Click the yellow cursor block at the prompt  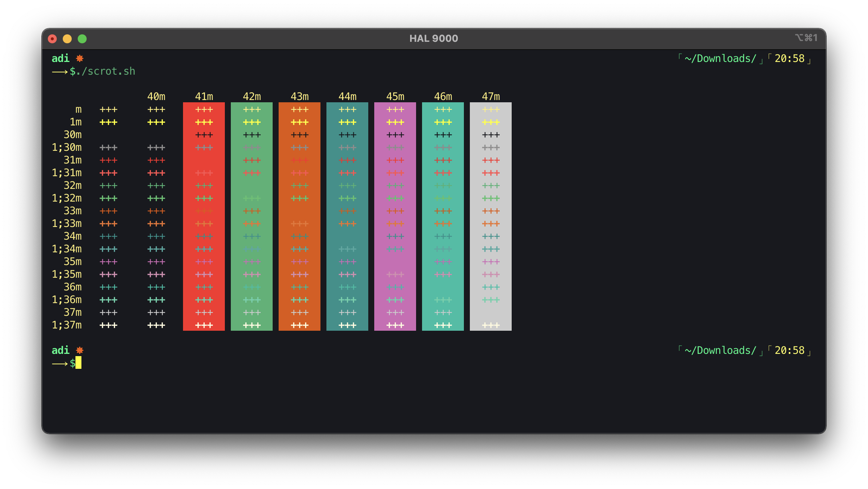click(78, 363)
